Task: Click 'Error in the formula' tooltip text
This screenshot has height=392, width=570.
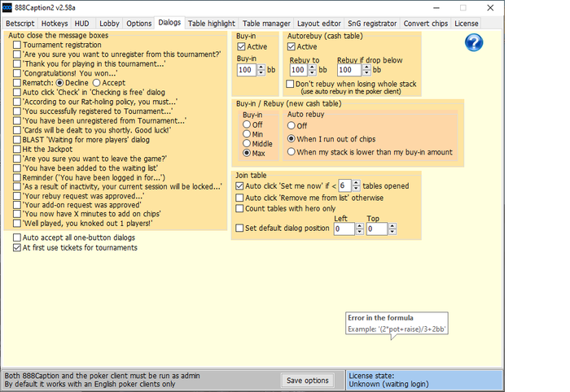Action: [x=380, y=318]
